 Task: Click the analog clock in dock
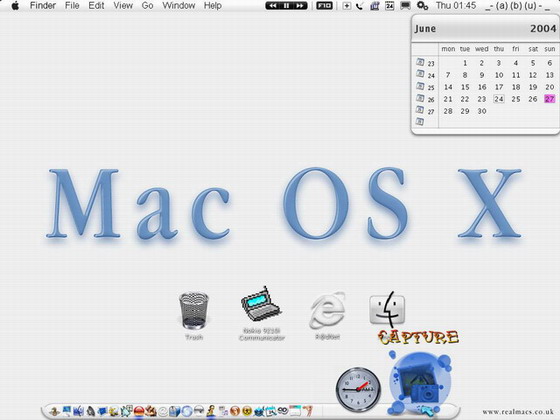(358, 389)
